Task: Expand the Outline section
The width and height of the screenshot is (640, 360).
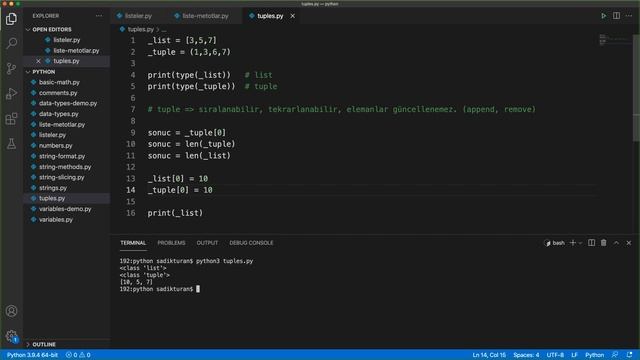Action: coord(44,344)
